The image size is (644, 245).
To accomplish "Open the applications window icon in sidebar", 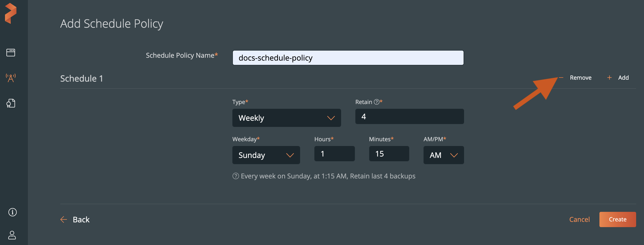I will pos(11,52).
